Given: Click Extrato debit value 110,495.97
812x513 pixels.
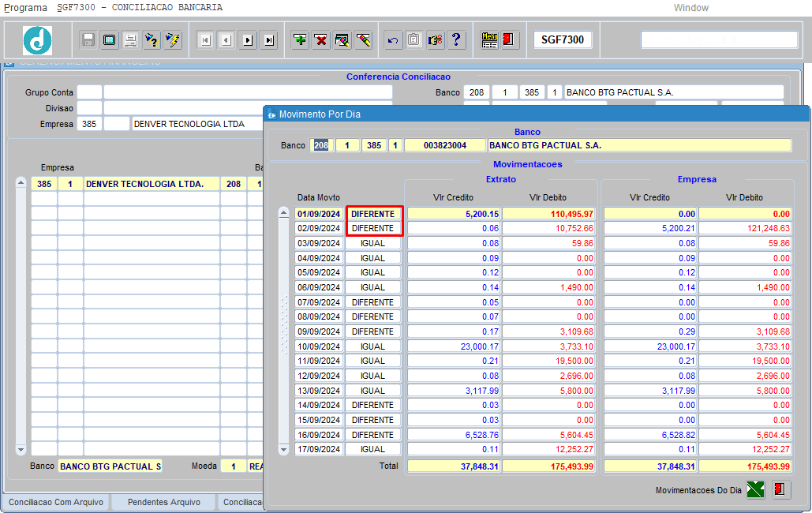Looking at the screenshot, I should click(548, 214).
